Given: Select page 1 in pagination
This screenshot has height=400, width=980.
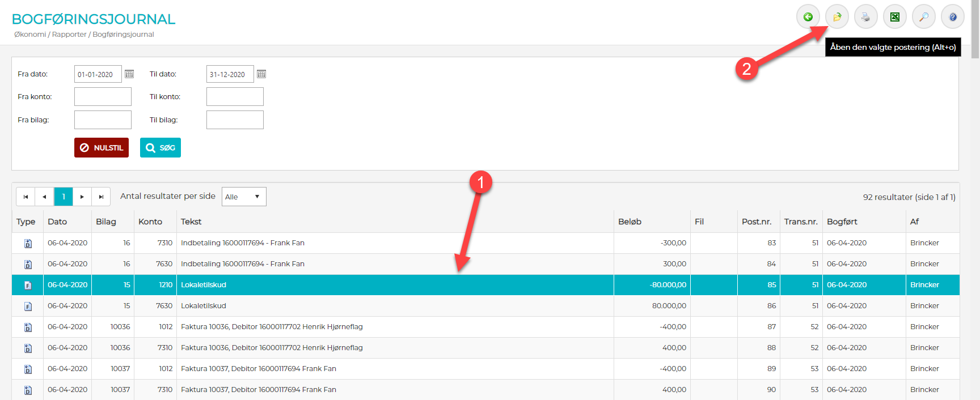Looking at the screenshot, I should [64, 197].
